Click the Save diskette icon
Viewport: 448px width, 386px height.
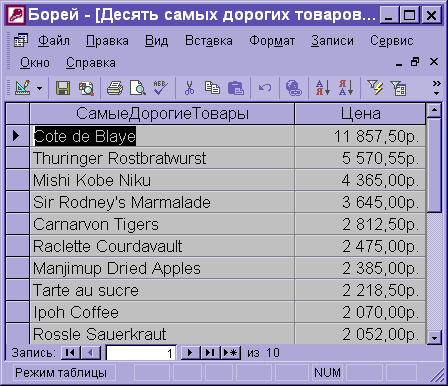point(63,88)
